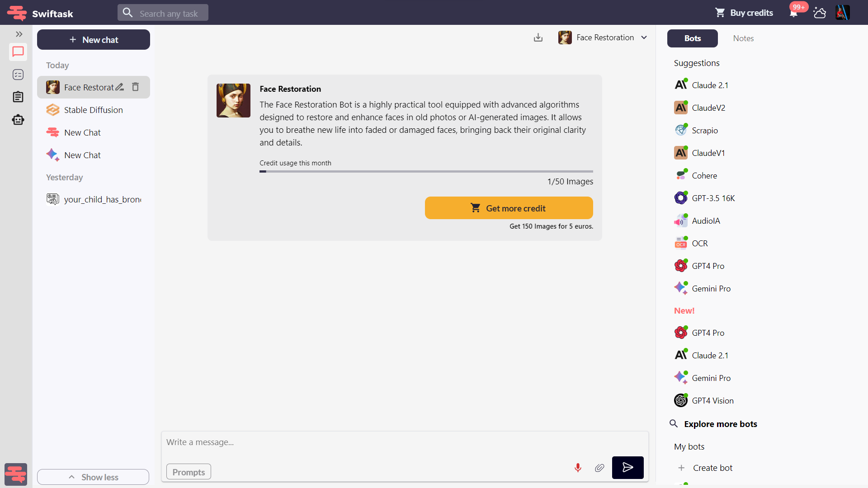Delete the Face Restoration chat via trash icon
This screenshot has height=488, width=868.
pos(135,87)
